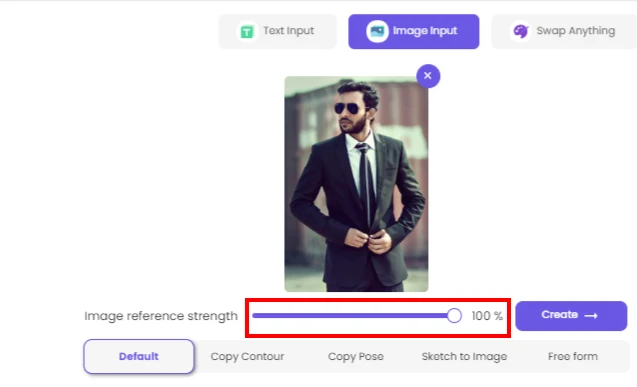Switch to the Text Input tab label

288,31
